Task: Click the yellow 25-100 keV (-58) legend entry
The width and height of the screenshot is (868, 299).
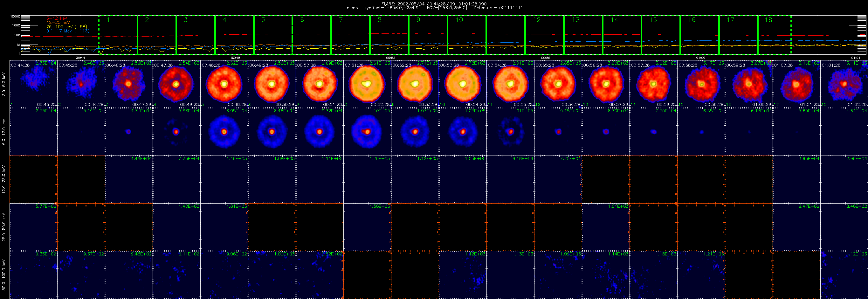Action: 66,27
